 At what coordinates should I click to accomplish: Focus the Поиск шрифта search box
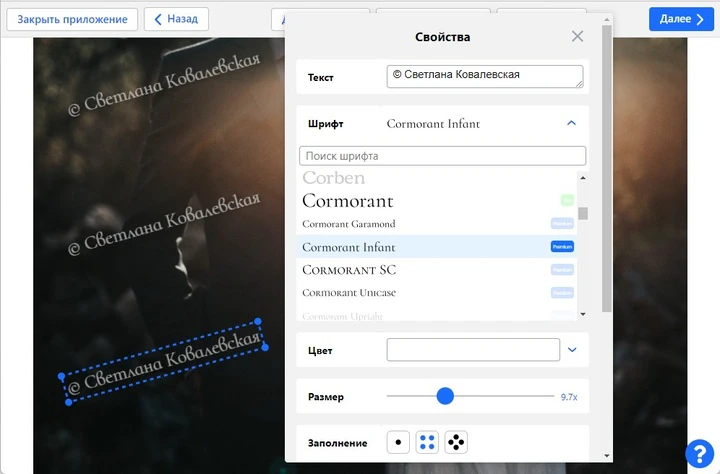(442, 156)
